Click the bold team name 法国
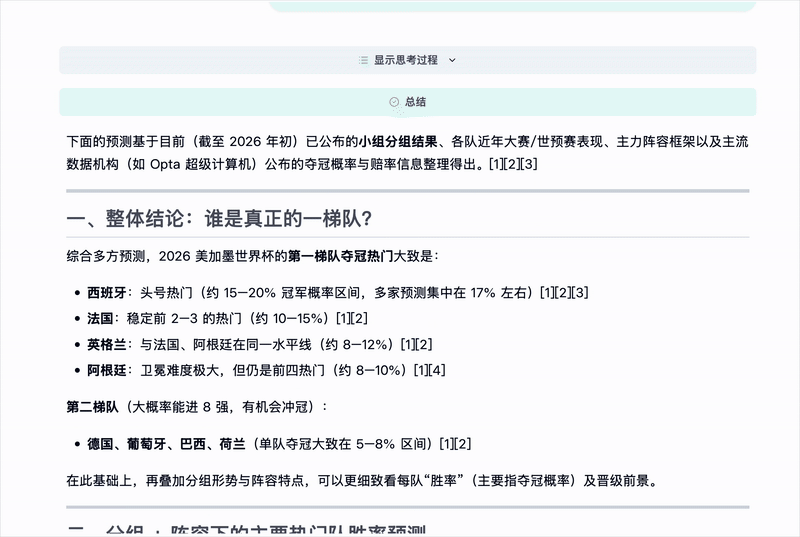 (x=100, y=319)
